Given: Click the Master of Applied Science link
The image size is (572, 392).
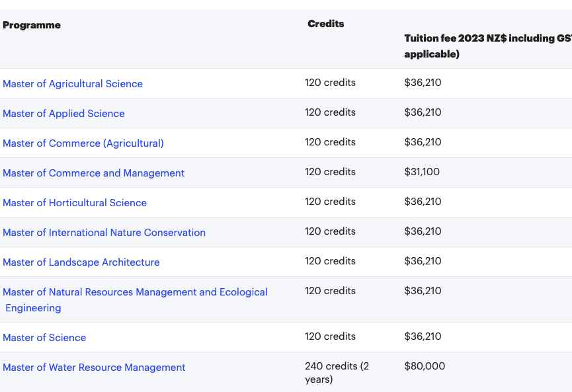Looking at the screenshot, I should point(63,114).
